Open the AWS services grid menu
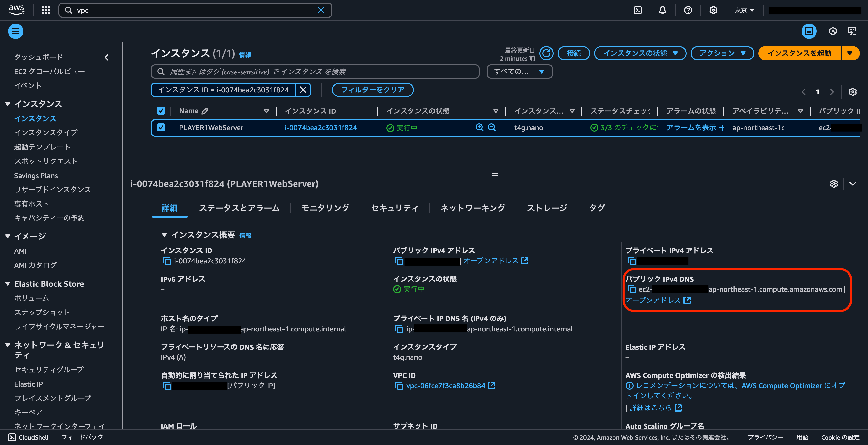 click(x=45, y=10)
